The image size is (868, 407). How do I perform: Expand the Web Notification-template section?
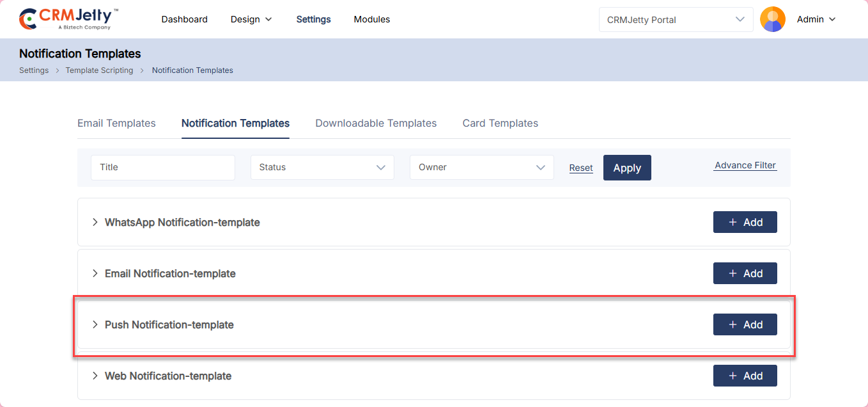[x=167, y=376]
